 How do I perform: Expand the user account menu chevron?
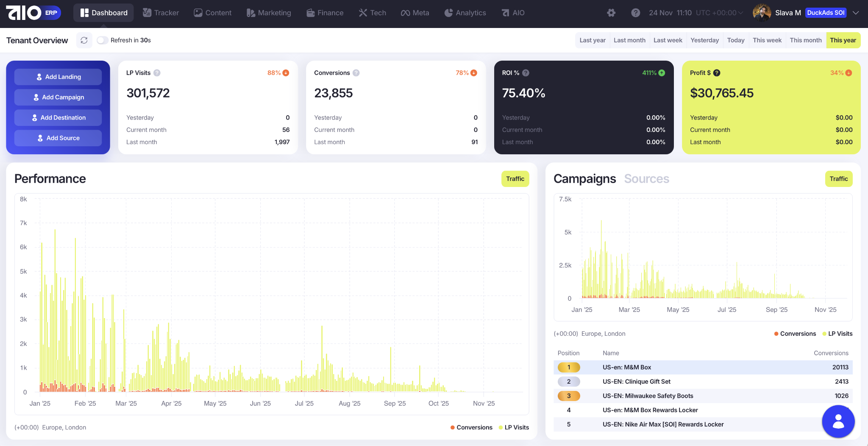tap(856, 13)
